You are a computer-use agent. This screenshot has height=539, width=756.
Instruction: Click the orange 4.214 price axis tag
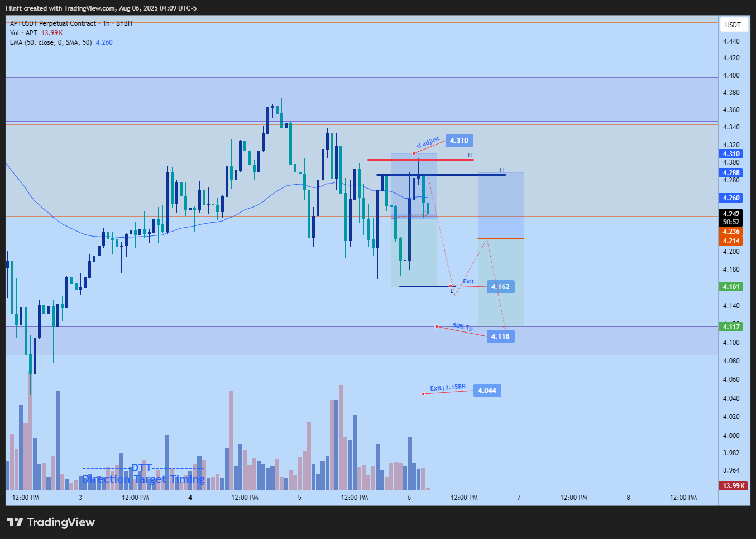tap(731, 241)
